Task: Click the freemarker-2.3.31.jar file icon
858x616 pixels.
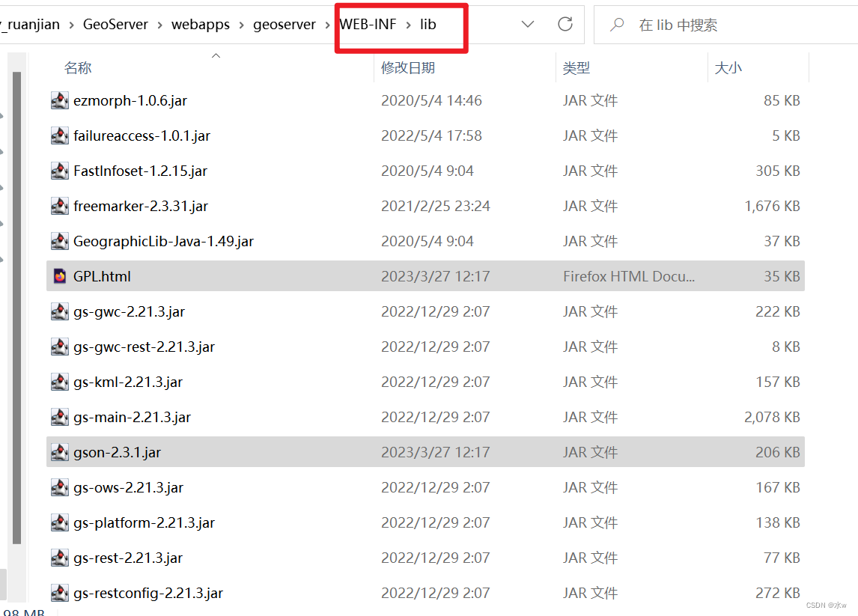Action: 60,207
